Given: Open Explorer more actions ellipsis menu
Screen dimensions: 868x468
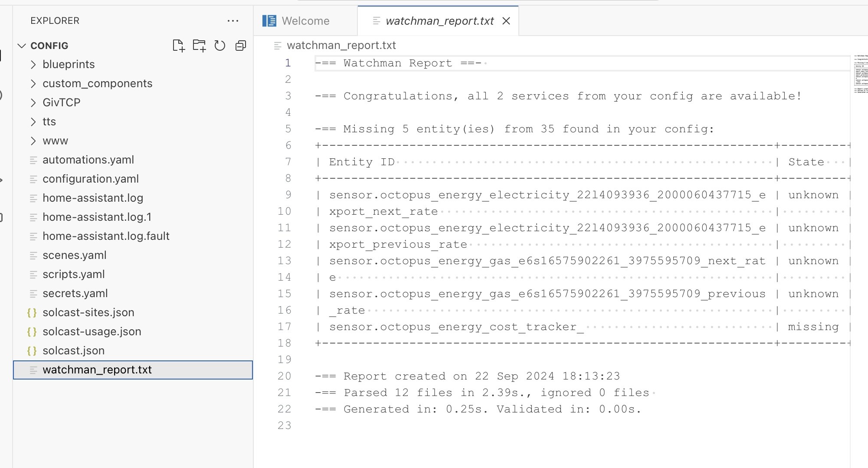Looking at the screenshot, I should (x=233, y=21).
